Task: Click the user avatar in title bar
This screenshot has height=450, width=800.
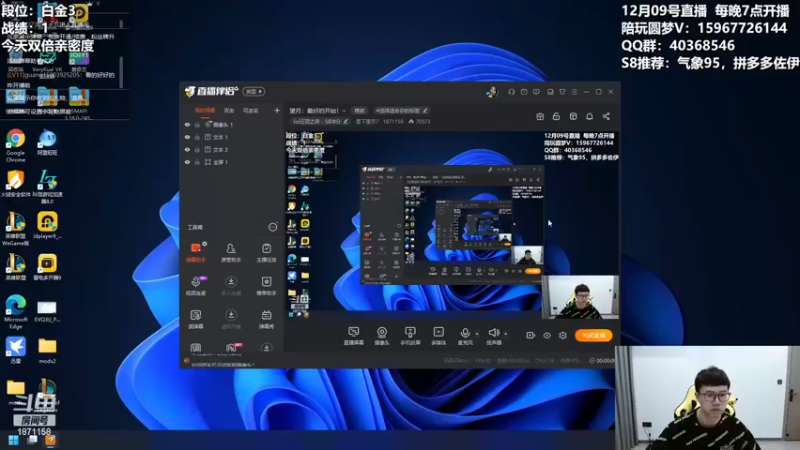Action: [x=492, y=92]
